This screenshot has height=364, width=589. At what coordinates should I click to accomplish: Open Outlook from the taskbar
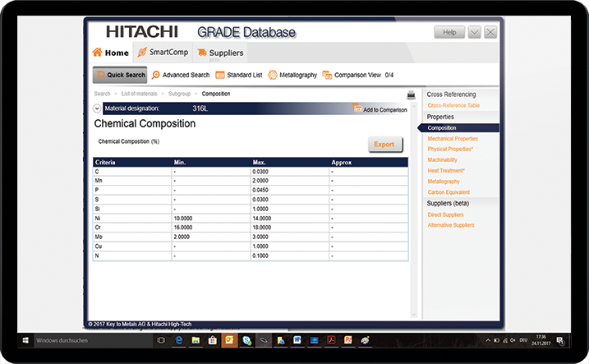click(x=229, y=340)
